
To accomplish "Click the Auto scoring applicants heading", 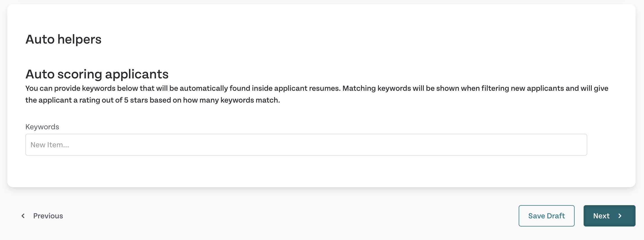I will (x=97, y=74).
